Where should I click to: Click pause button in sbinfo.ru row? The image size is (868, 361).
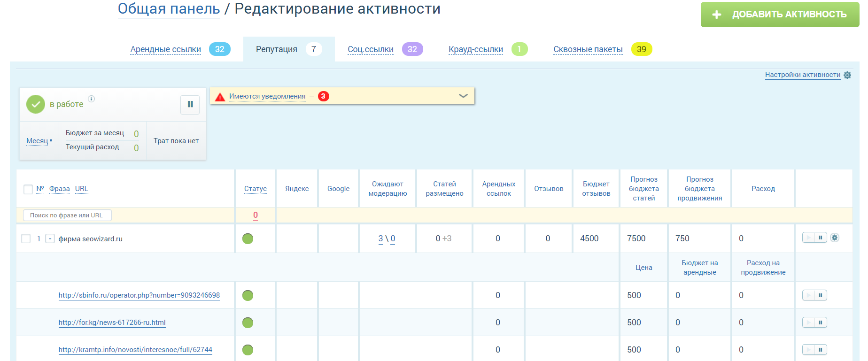[821, 295]
